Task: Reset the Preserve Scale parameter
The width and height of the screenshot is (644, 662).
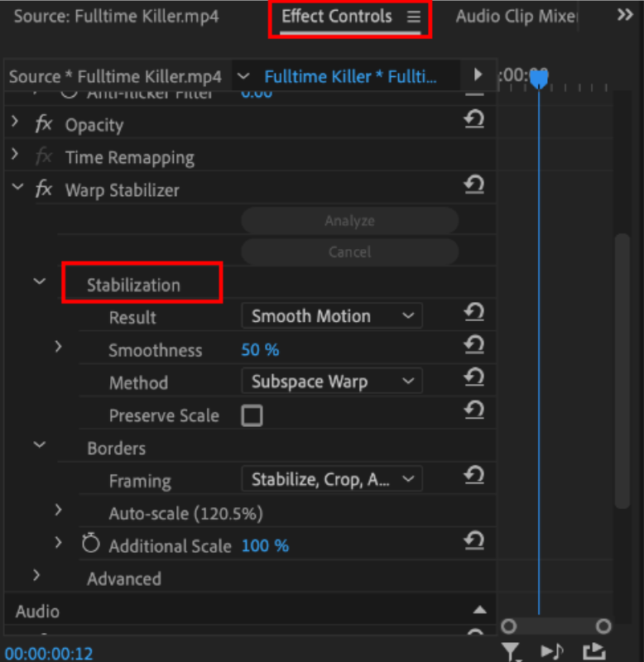Action: (473, 410)
